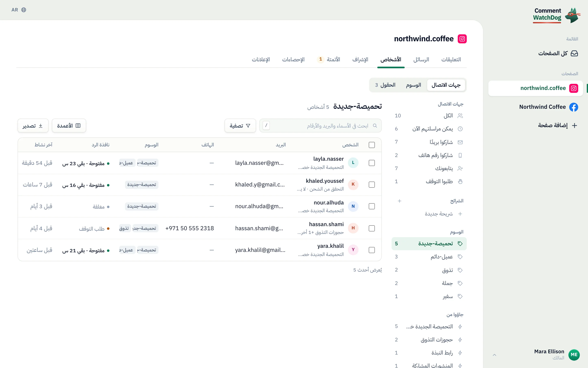Click the Facebook icon for Northwind Coffee
The width and height of the screenshot is (588, 368).
[x=574, y=107]
